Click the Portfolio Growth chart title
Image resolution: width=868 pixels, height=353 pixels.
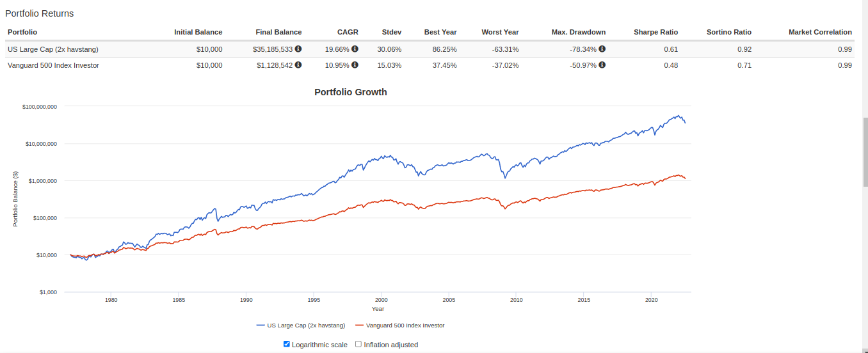[x=351, y=92]
